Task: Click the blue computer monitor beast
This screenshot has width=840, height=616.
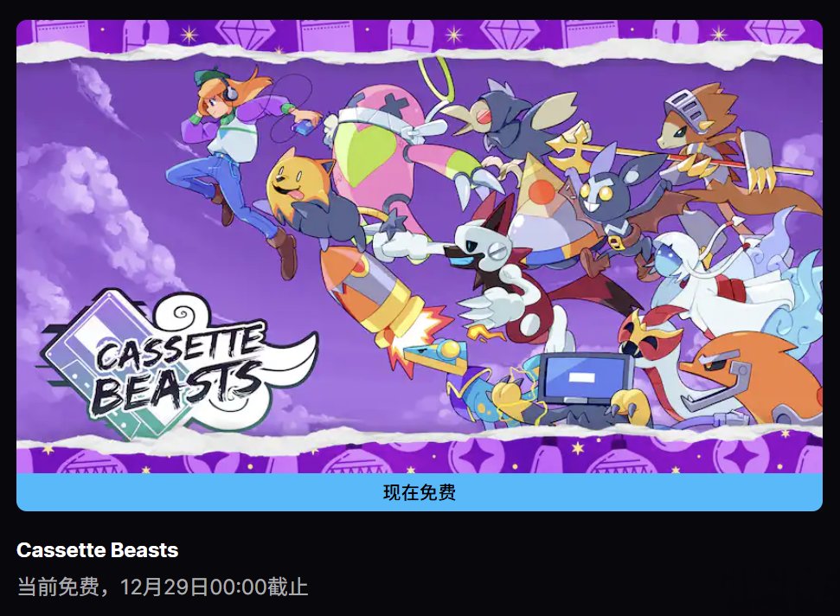Action: click(x=584, y=386)
